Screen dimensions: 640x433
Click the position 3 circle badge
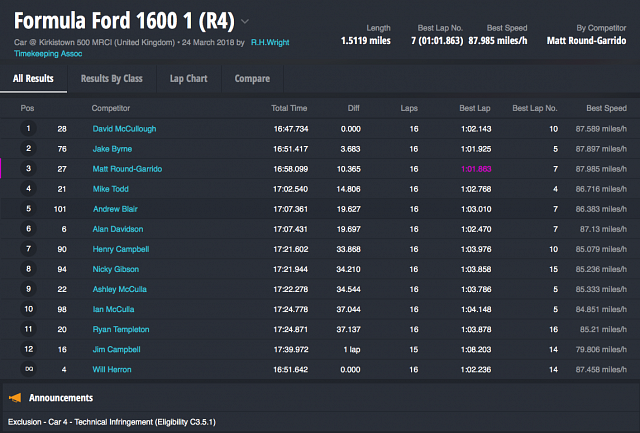[28, 169]
